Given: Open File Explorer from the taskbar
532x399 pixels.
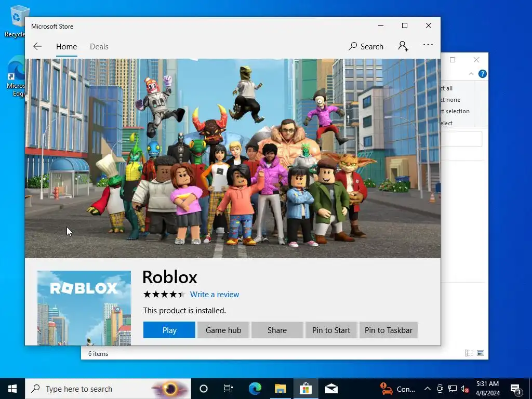Looking at the screenshot, I should 280,389.
